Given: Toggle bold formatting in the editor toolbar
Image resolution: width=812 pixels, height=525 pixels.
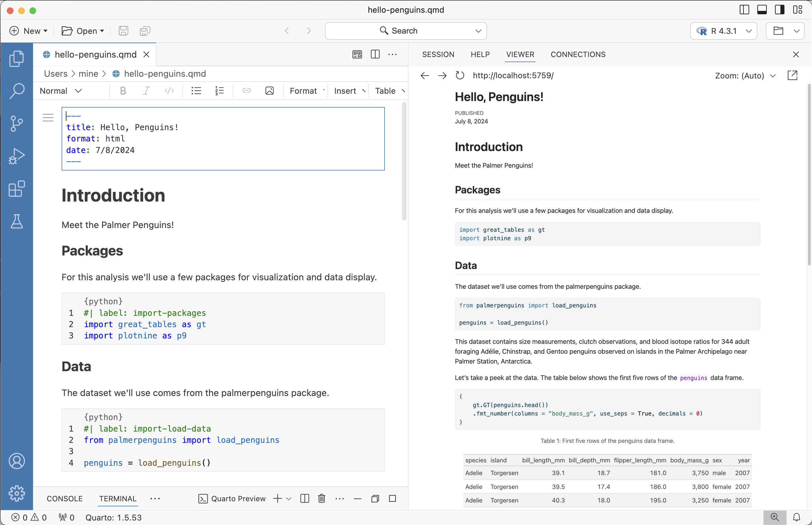Looking at the screenshot, I should pyautogui.click(x=123, y=90).
